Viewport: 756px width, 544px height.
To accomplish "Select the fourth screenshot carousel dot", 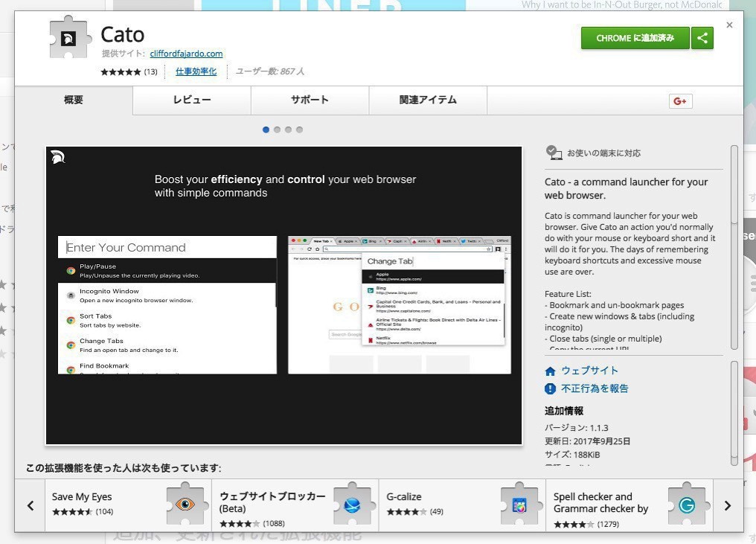I will (299, 129).
